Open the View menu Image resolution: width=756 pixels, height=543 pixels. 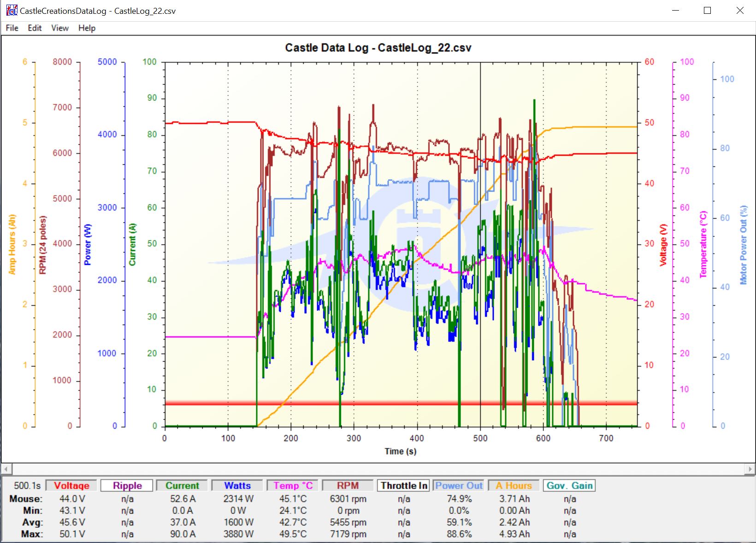coord(60,28)
